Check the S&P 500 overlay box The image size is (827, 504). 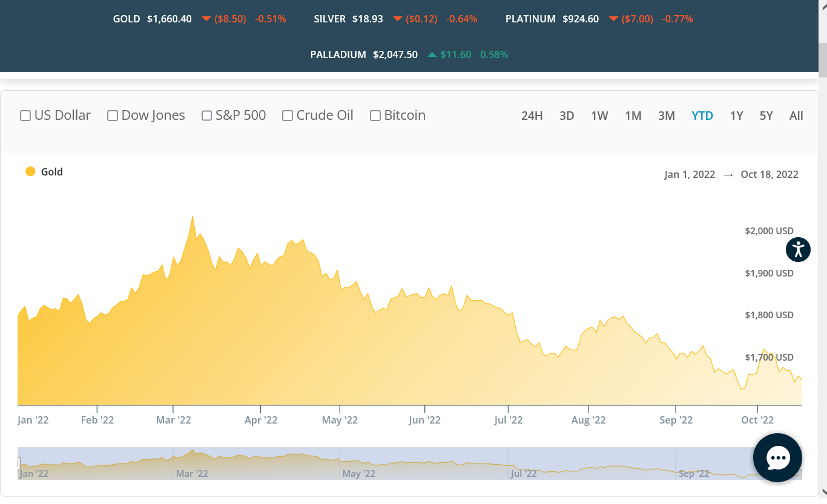point(206,116)
